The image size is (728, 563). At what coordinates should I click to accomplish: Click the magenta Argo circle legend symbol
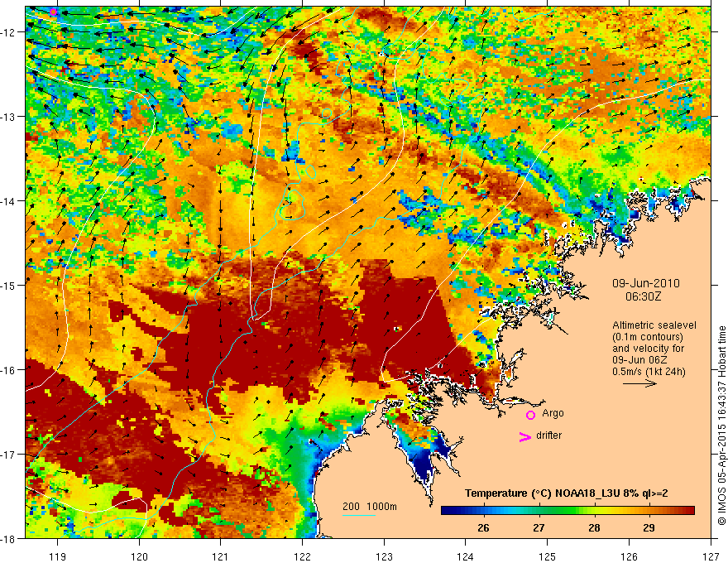[530, 415]
